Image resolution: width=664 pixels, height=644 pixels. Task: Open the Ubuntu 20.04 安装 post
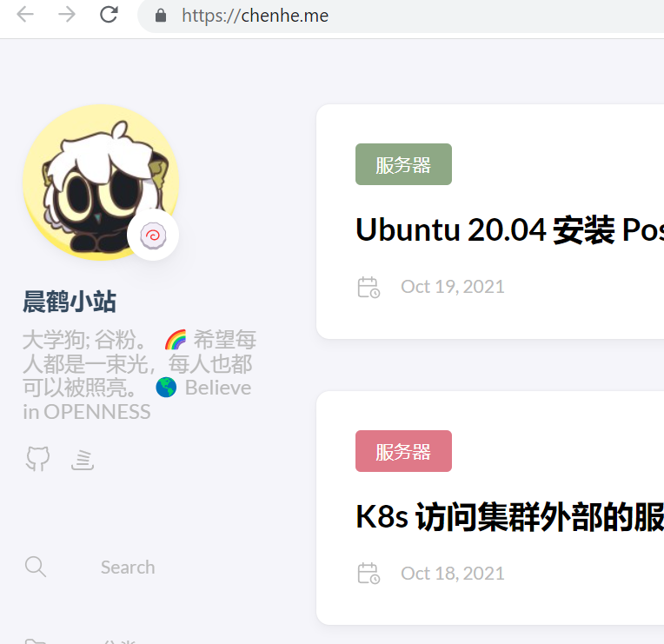(510, 229)
